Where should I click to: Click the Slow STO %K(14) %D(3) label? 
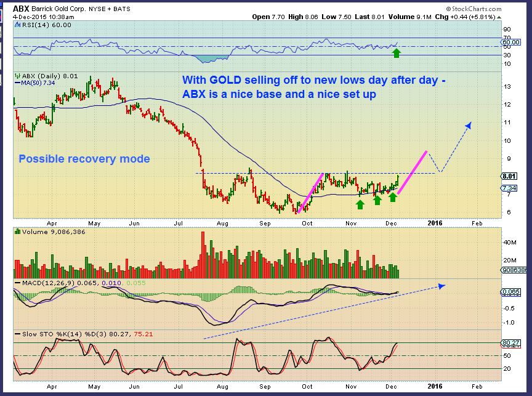(65, 334)
